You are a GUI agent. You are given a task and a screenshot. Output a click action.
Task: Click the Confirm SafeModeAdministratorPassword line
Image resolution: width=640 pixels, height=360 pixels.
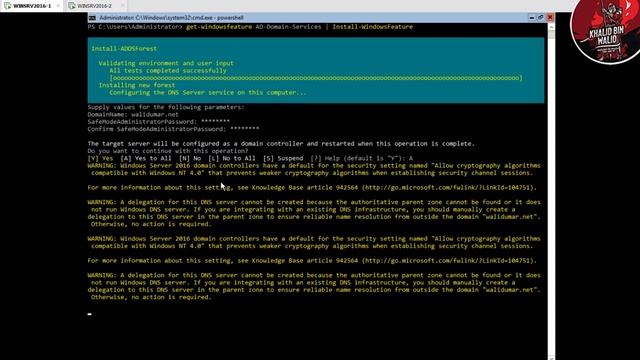click(173, 129)
